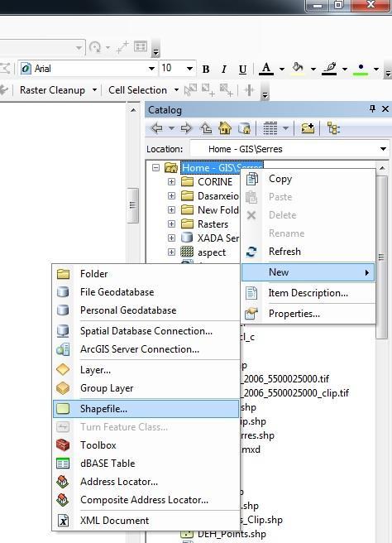Expand the CORINE folder
The height and width of the screenshot is (543, 392).
pyautogui.click(x=171, y=182)
